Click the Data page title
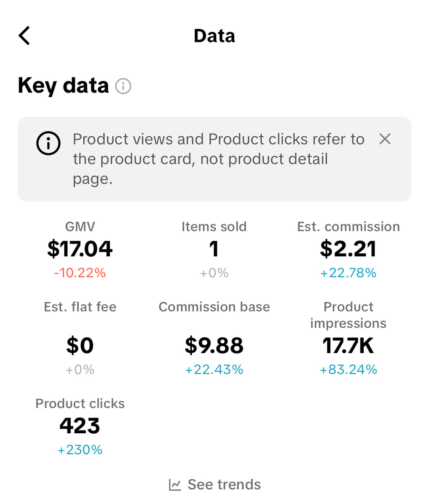This screenshot has height=504, width=429. (x=214, y=36)
